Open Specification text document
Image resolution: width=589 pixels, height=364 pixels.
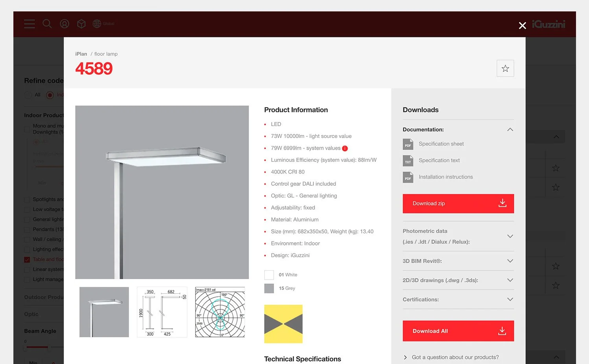pos(439,161)
